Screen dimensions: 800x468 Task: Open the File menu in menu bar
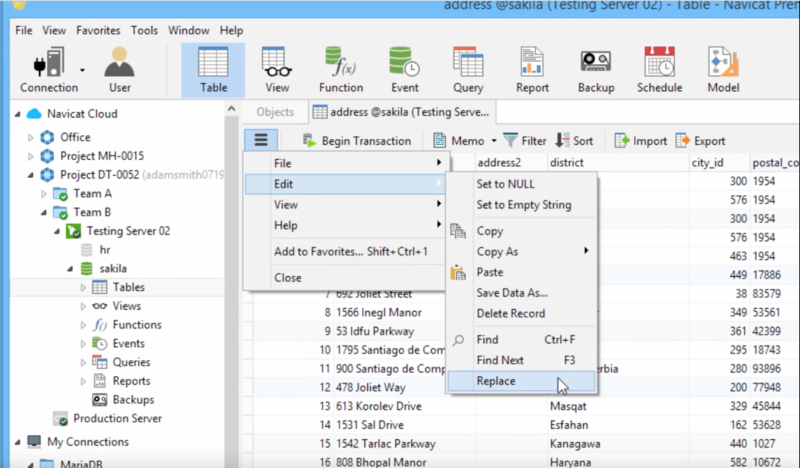(x=23, y=31)
